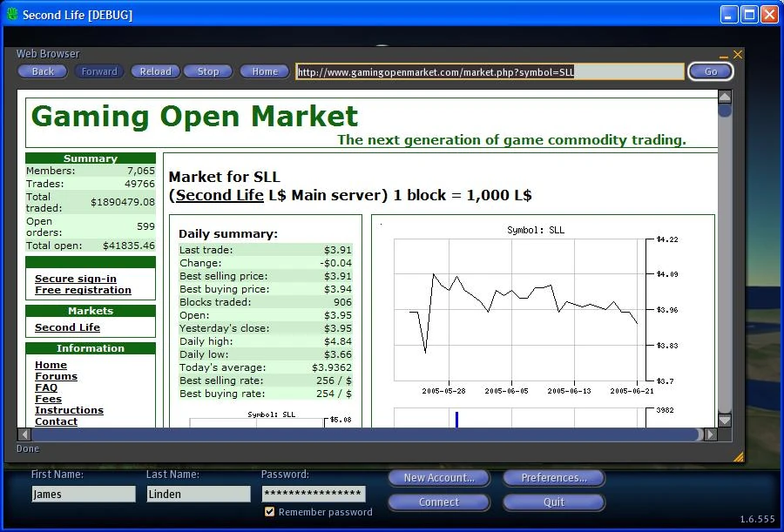This screenshot has width=784, height=532.
Task: Click Today's average value $3.9362
Action: [x=332, y=367]
